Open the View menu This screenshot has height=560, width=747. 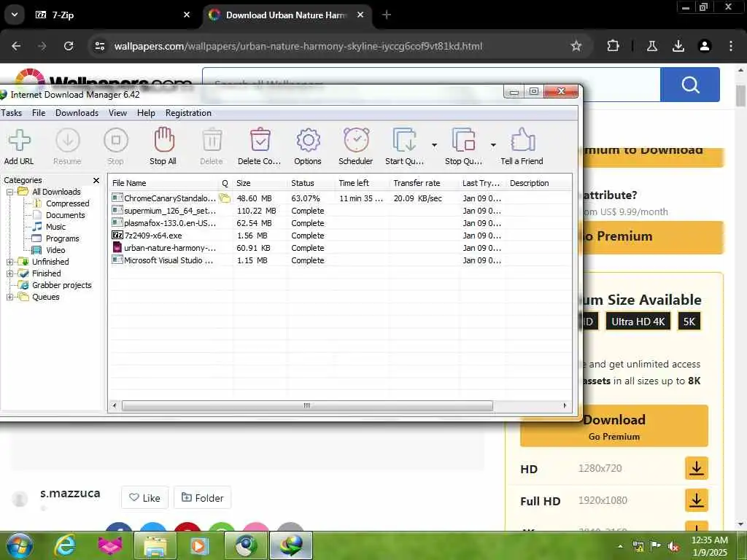coord(117,113)
